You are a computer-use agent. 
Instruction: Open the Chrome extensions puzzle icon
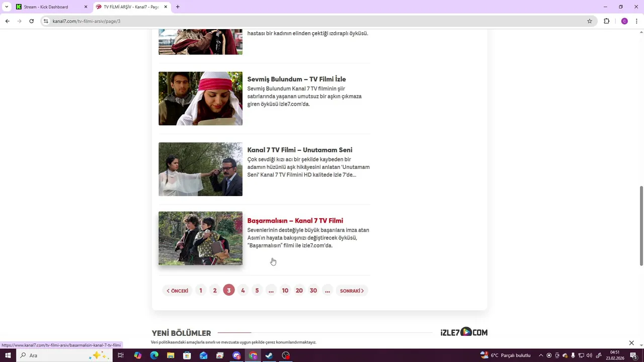606,21
